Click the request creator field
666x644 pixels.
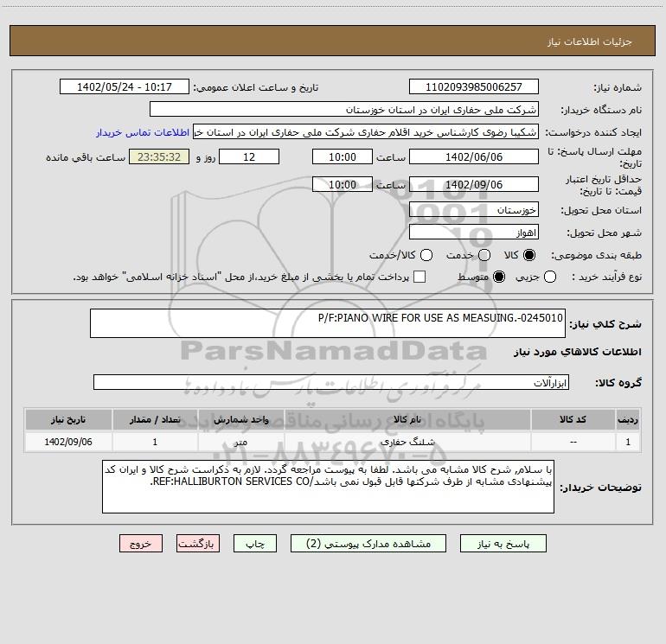[x=366, y=132]
